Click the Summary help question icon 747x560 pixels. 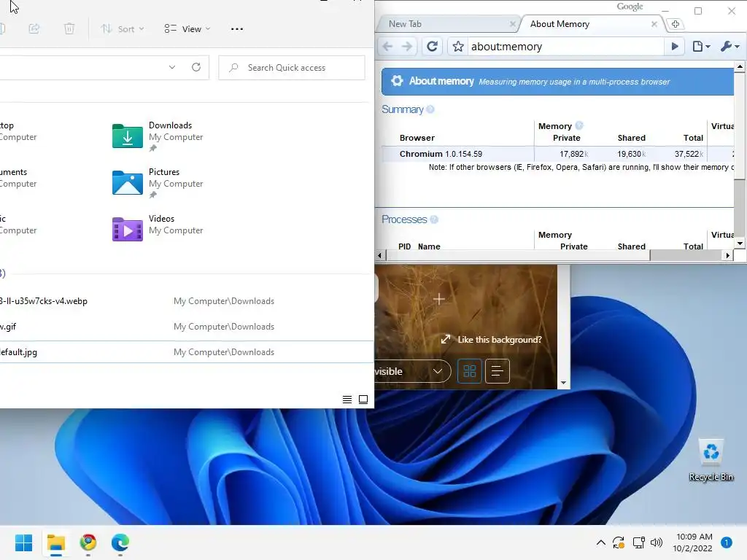[430, 109]
